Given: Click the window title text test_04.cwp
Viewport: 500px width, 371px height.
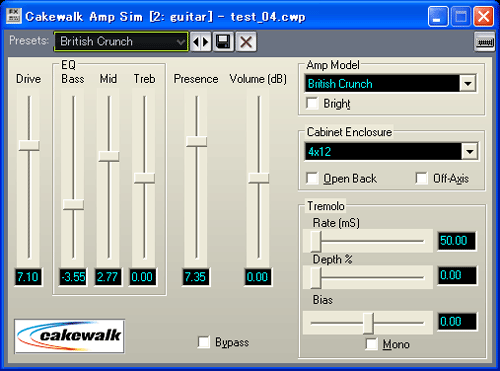Looking at the screenshot, I should pos(268,17).
